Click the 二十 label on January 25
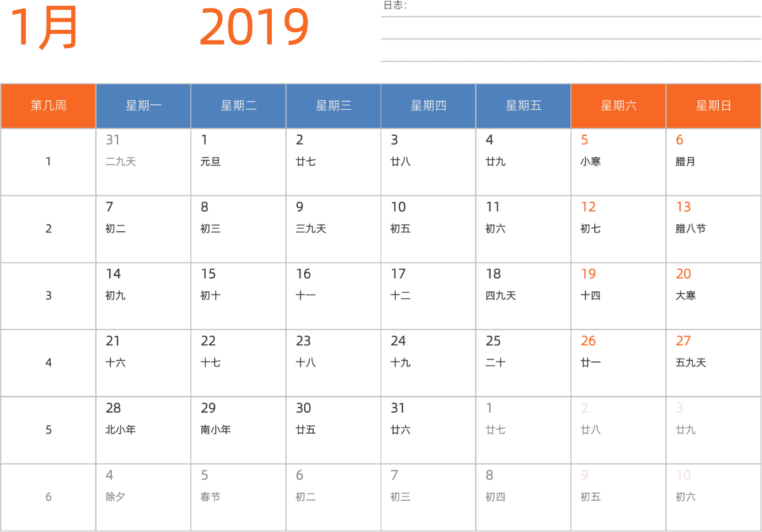762x532 pixels. [x=496, y=362]
